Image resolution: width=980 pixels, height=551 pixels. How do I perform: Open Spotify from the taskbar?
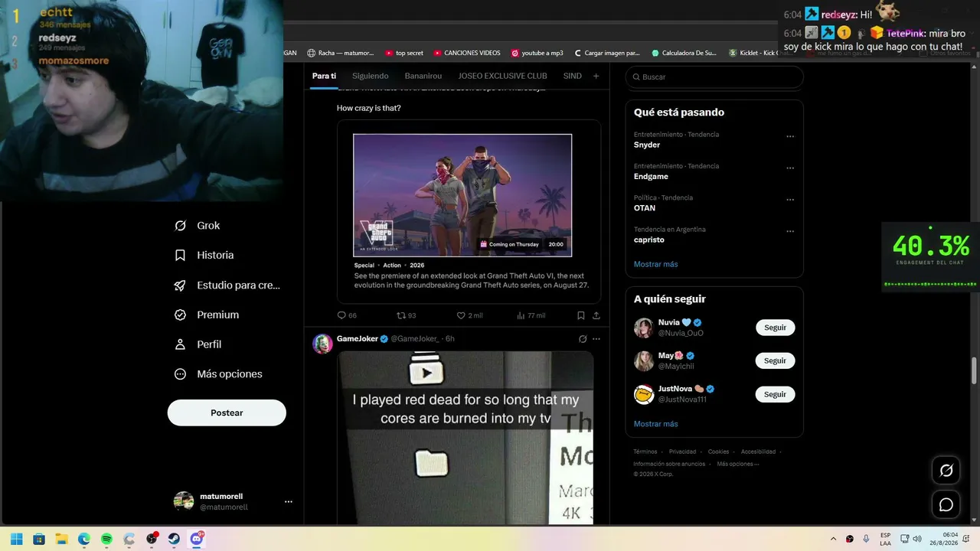[x=106, y=539]
